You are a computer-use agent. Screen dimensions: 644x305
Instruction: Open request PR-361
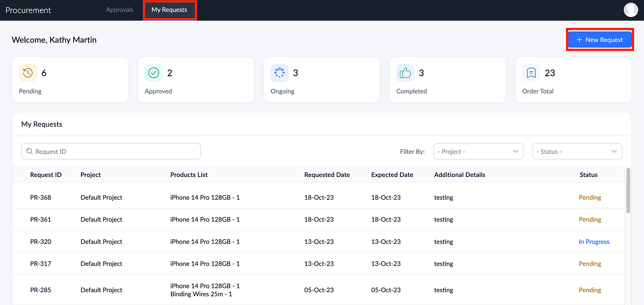41,219
